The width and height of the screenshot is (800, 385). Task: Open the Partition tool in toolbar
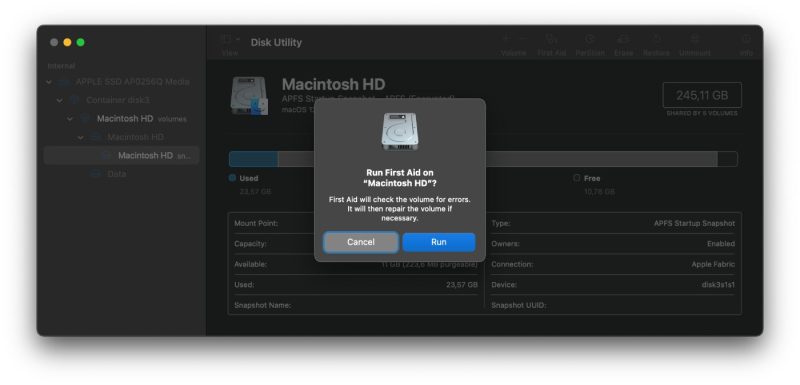(x=590, y=39)
